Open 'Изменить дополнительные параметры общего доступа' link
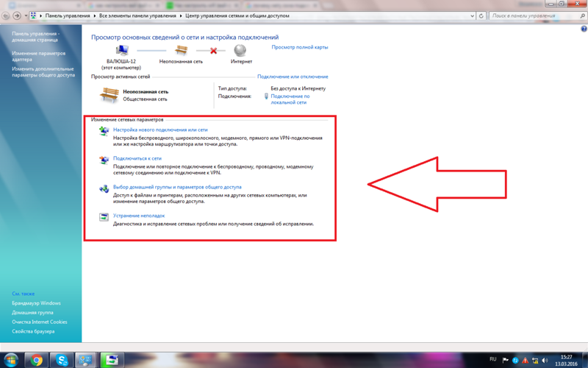The width and height of the screenshot is (588, 368). pos(43,71)
